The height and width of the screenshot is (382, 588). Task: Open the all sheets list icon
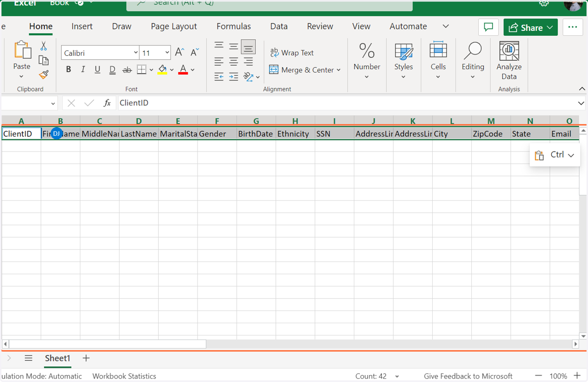[x=28, y=358]
